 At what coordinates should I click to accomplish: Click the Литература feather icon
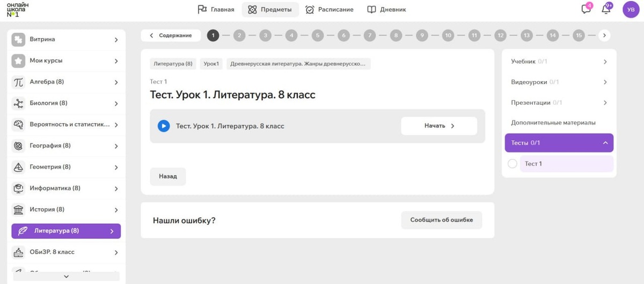[x=23, y=231]
